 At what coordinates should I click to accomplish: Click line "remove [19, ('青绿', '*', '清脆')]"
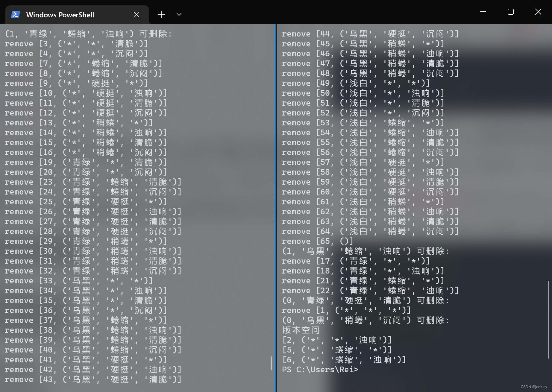coord(86,162)
